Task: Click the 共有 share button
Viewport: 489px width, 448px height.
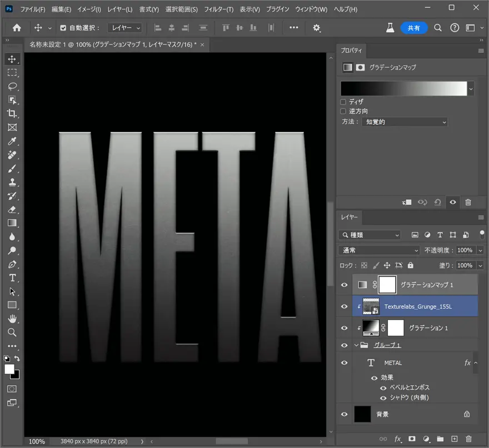Action: point(413,28)
